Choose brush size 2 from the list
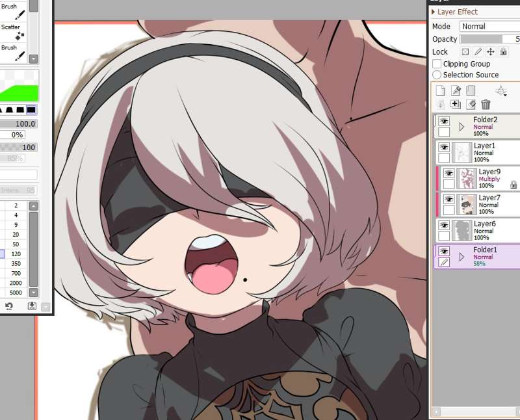The height and width of the screenshot is (420, 520). pos(16,205)
